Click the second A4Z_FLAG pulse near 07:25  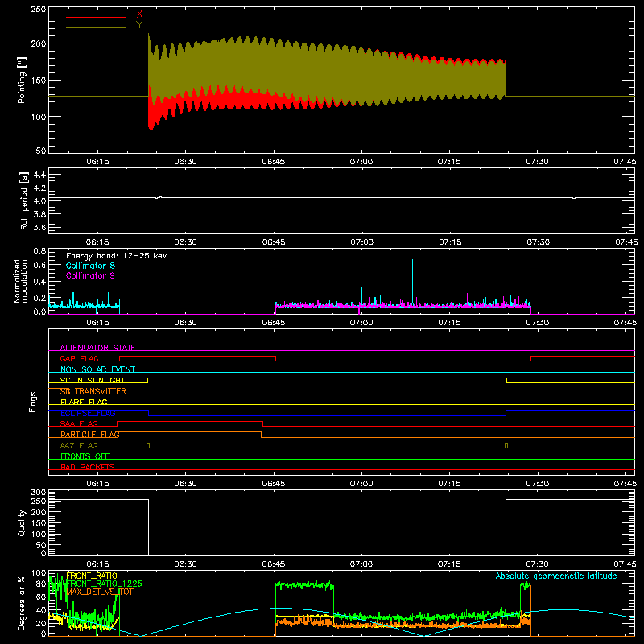pos(506,445)
